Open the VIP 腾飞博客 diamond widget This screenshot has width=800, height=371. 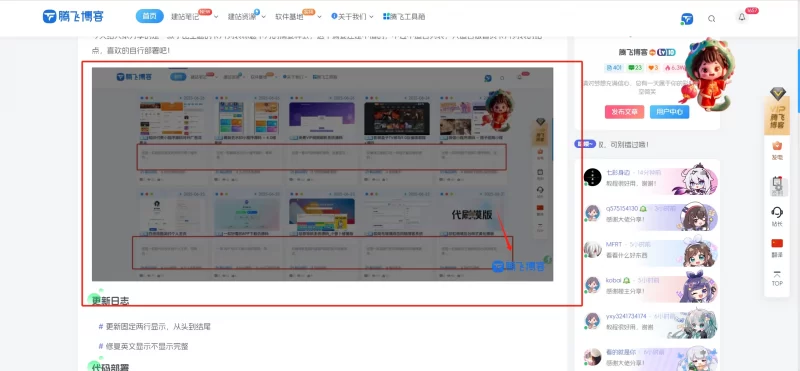pos(777,111)
